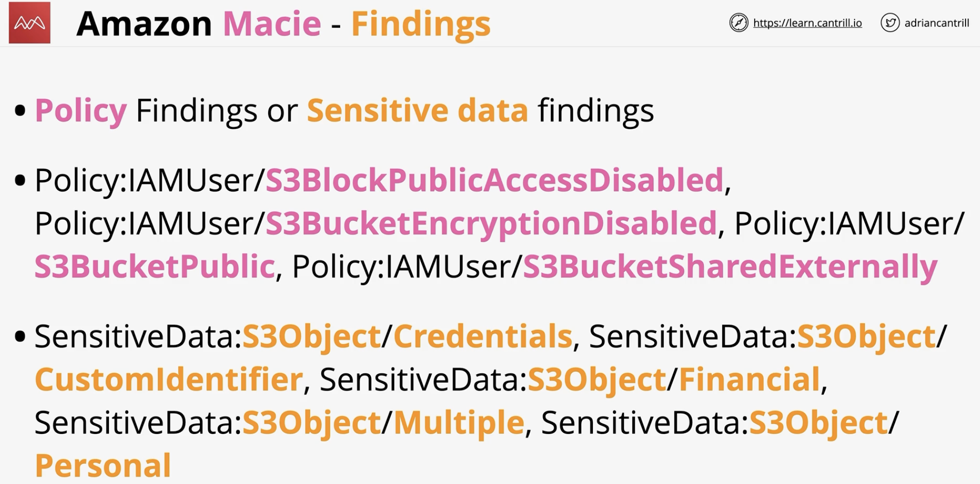Click the orange Sensitive data phrase
Image resolution: width=980 pixels, height=484 pixels.
tap(418, 110)
